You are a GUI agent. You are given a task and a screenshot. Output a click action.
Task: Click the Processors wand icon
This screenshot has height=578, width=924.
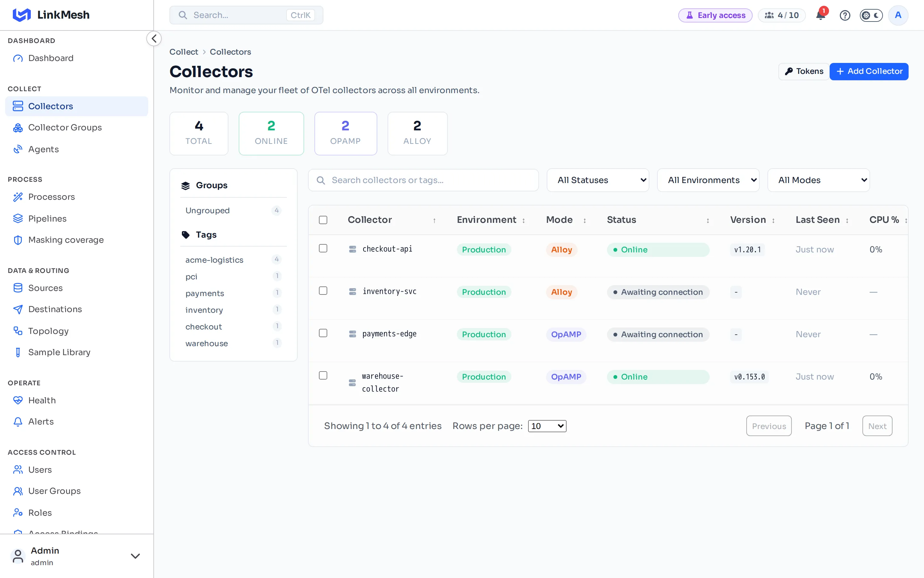[18, 197]
